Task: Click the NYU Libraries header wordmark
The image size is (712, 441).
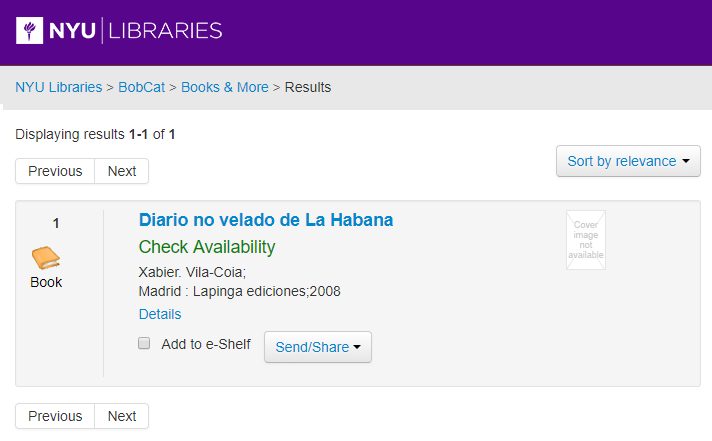Action: pos(136,30)
